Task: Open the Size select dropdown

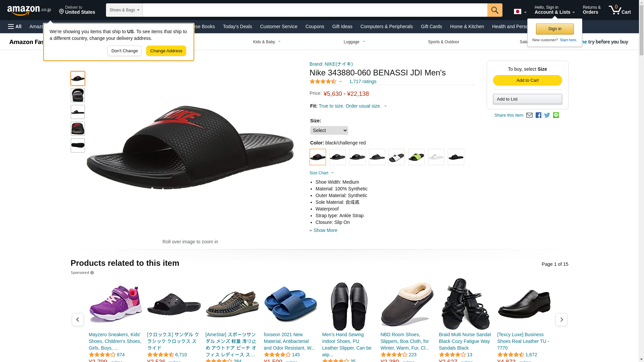Action: point(329,130)
